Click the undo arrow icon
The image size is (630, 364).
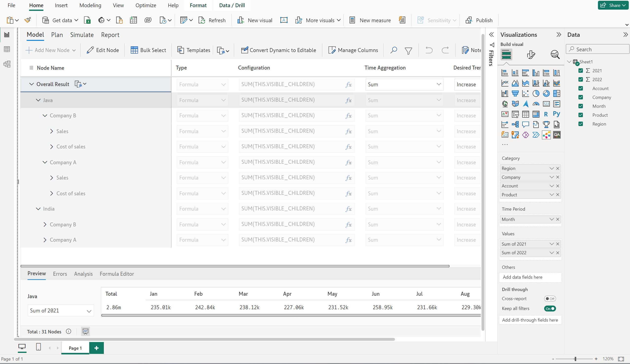pyautogui.click(x=429, y=50)
